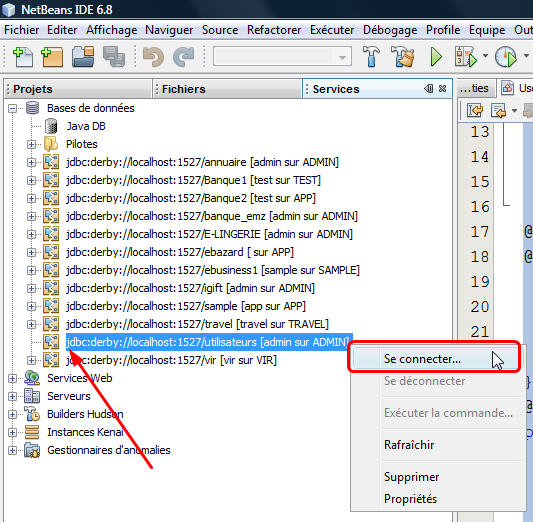
Task: Expand the Serveurs node
Action: click(13, 396)
